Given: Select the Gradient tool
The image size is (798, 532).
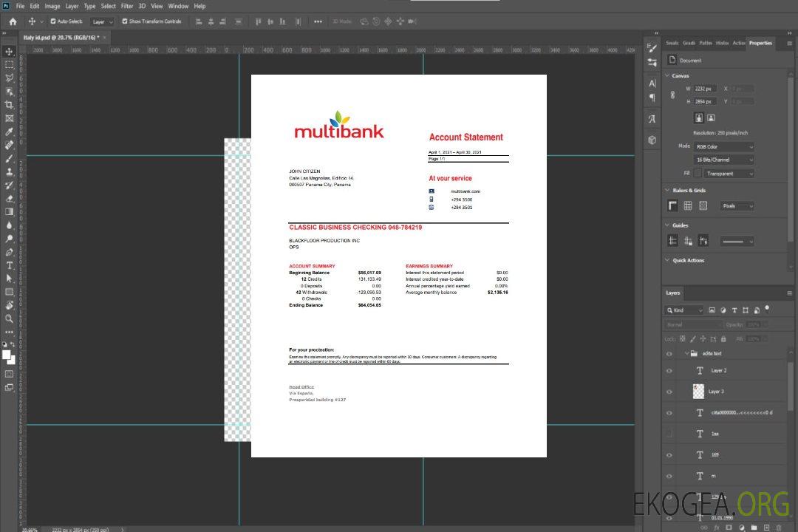Looking at the screenshot, I should (x=9, y=212).
